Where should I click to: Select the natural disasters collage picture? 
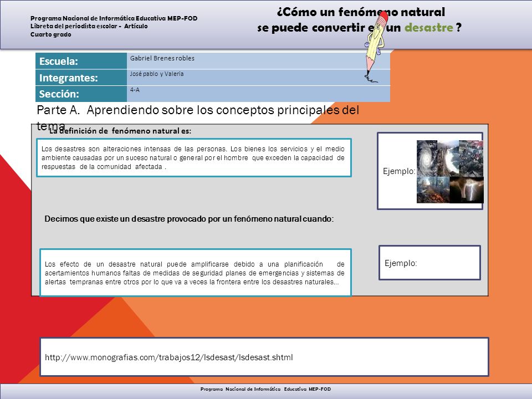[450, 172]
